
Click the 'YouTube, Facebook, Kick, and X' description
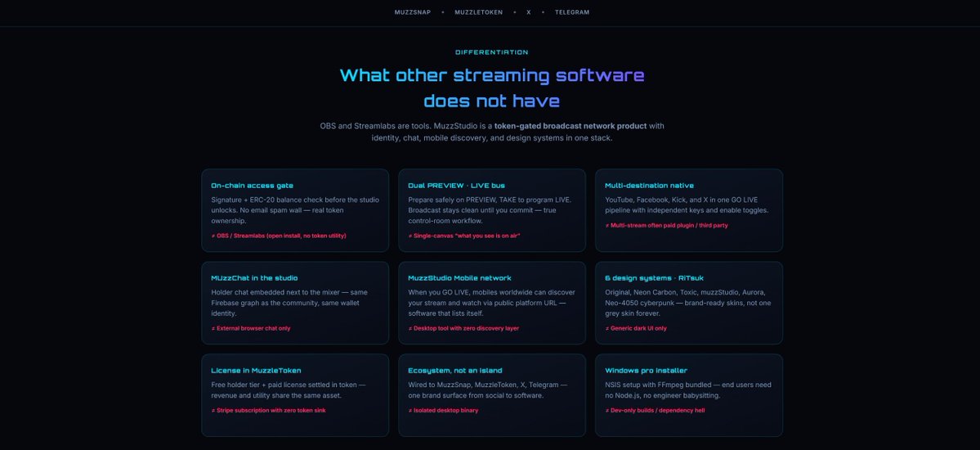[x=687, y=205]
